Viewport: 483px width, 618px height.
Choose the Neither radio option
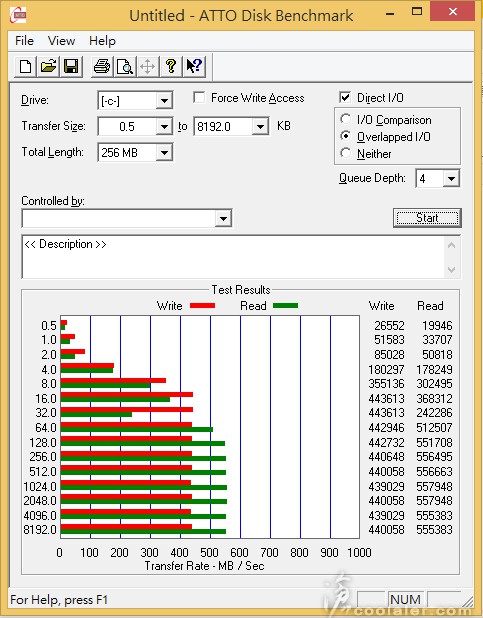click(x=345, y=153)
